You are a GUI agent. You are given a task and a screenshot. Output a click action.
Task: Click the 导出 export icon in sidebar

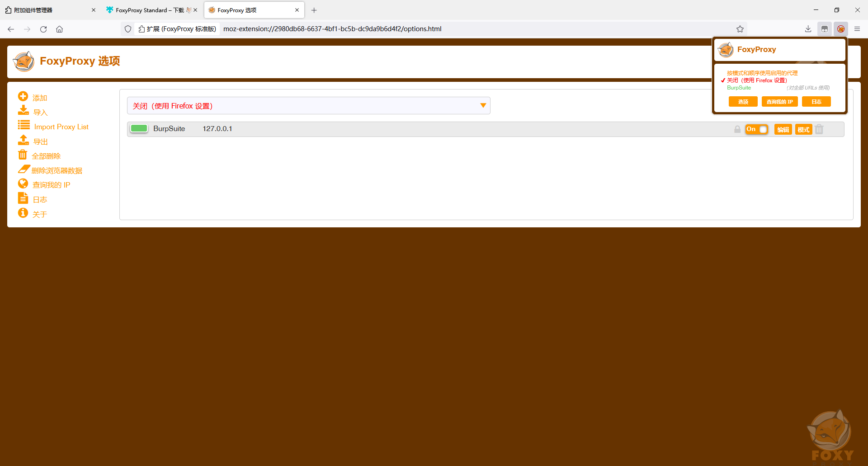coord(24,141)
